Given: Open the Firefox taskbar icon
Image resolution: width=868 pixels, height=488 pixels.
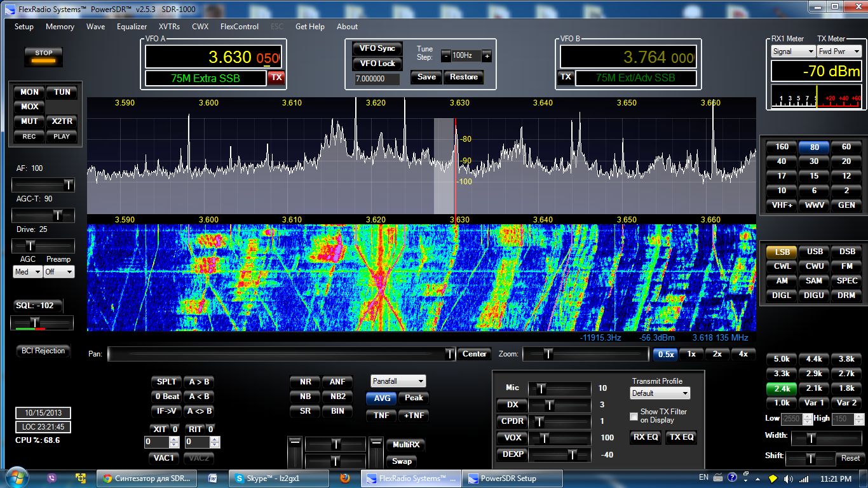Looking at the screenshot, I should (345, 478).
